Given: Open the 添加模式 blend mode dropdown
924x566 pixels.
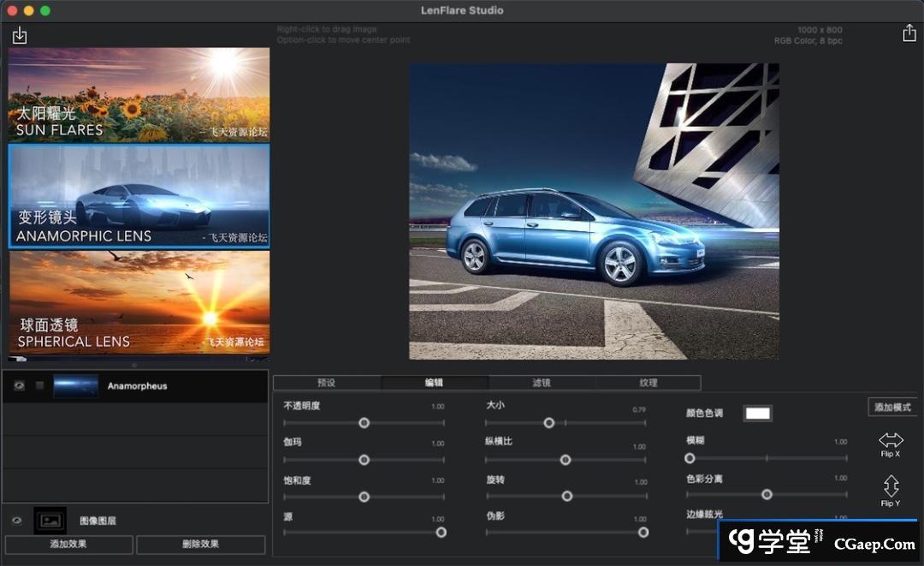Looking at the screenshot, I should pos(892,408).
